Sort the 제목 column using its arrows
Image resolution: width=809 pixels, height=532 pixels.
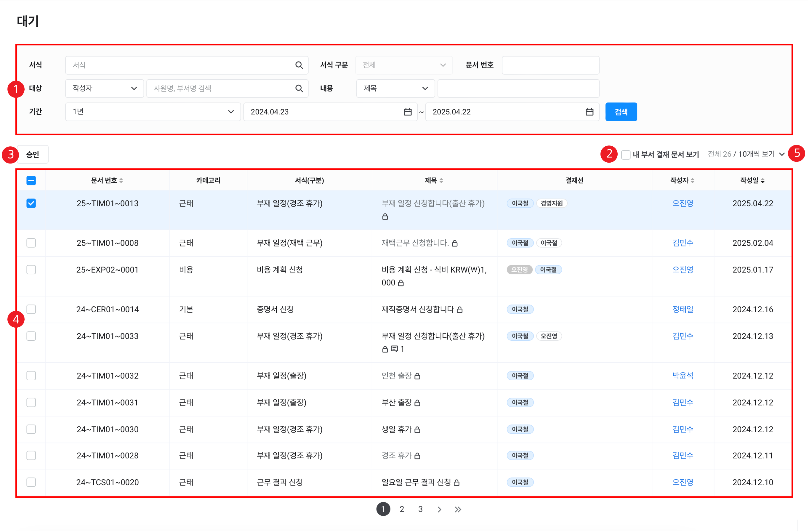pyautogui.click(x=441, y=180)
